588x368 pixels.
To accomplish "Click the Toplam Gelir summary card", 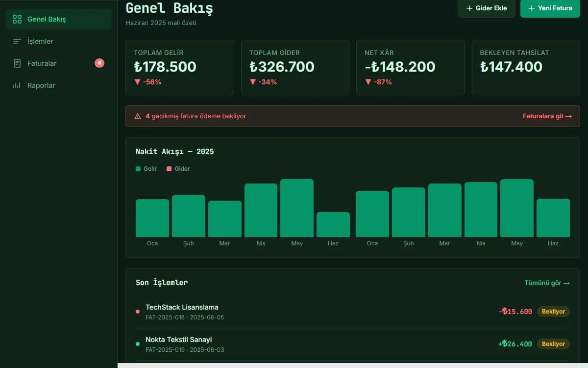I will 180,67.
